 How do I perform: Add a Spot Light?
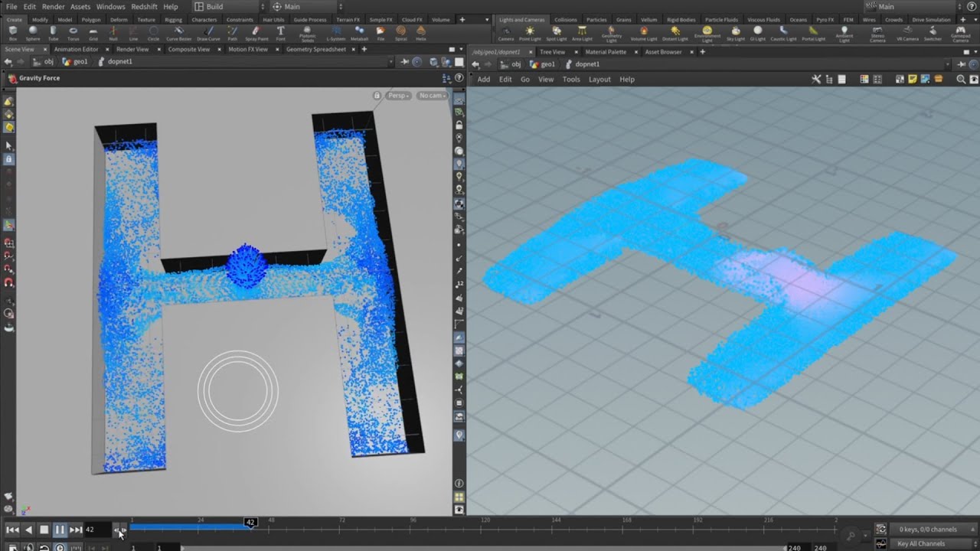click(x=556, y=33)
